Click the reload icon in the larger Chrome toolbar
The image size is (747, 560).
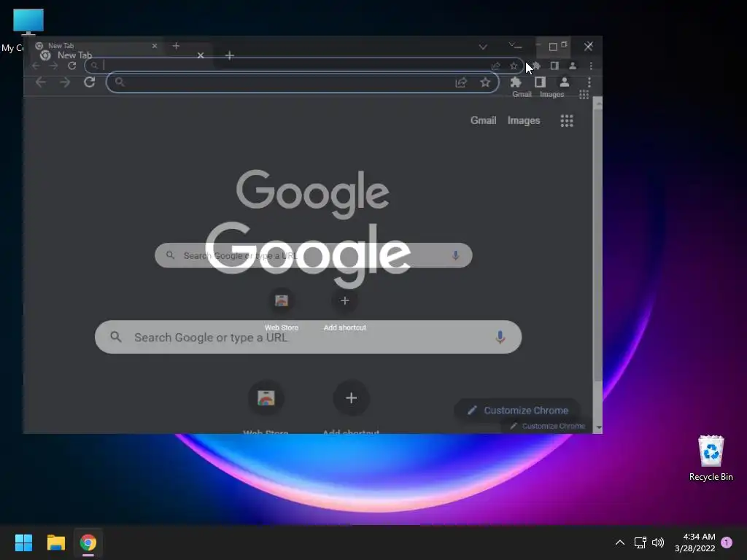coord(89,82)
